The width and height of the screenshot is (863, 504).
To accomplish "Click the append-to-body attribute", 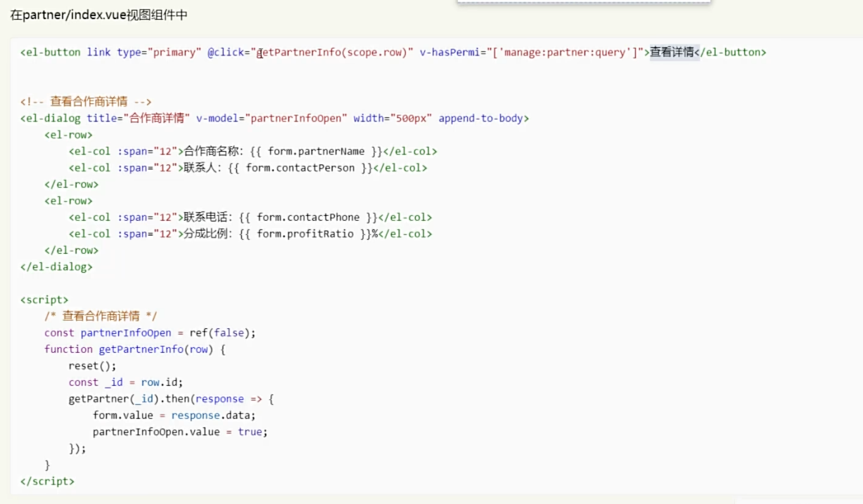I will tap(480, 118).
